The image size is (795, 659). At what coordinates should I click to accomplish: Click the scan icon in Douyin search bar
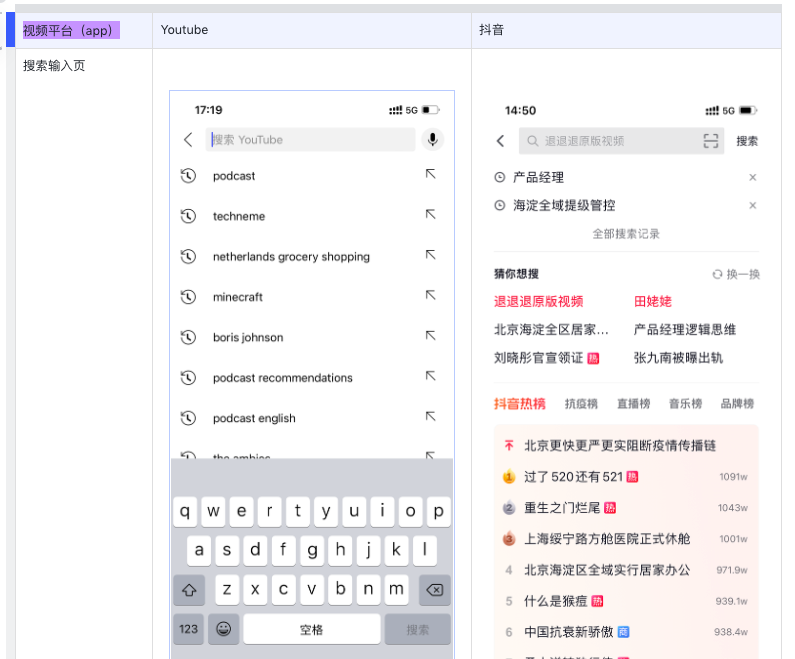click(x=711, y=141)
